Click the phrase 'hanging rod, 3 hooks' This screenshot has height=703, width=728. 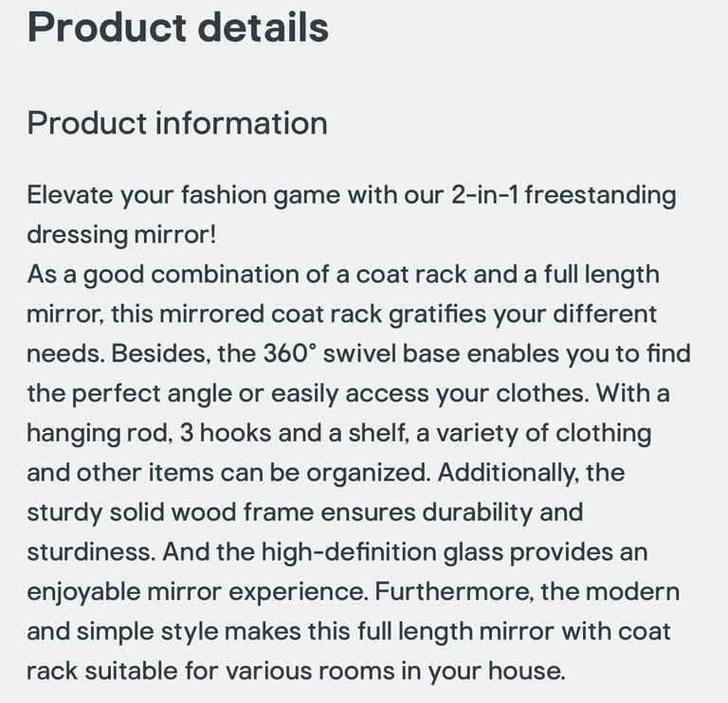149,433
